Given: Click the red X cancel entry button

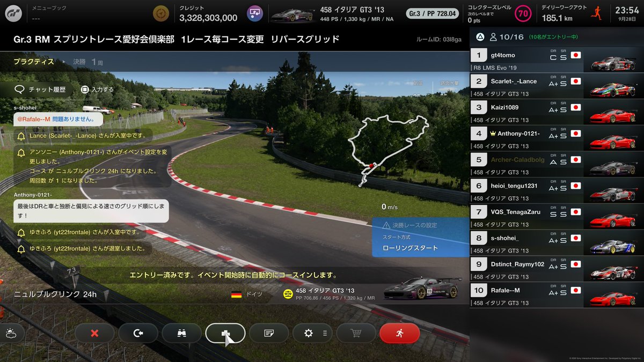Looking at the screenshot, I should click(95, 333).
